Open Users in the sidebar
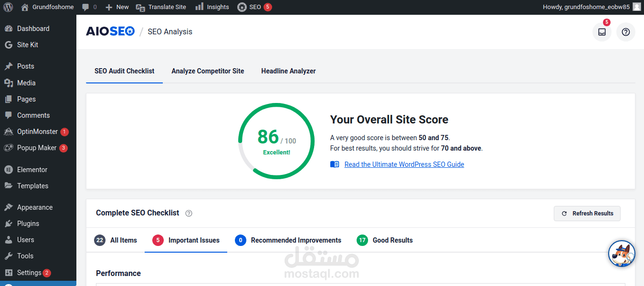Image resolution: width=644 pixels, height=286 pixels. click(x=38, y=240)
